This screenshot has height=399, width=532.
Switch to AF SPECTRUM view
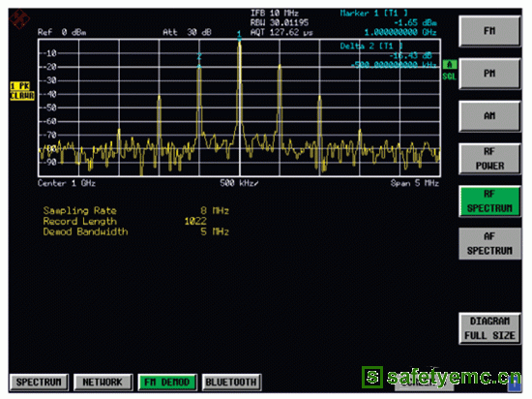(489, 243)
